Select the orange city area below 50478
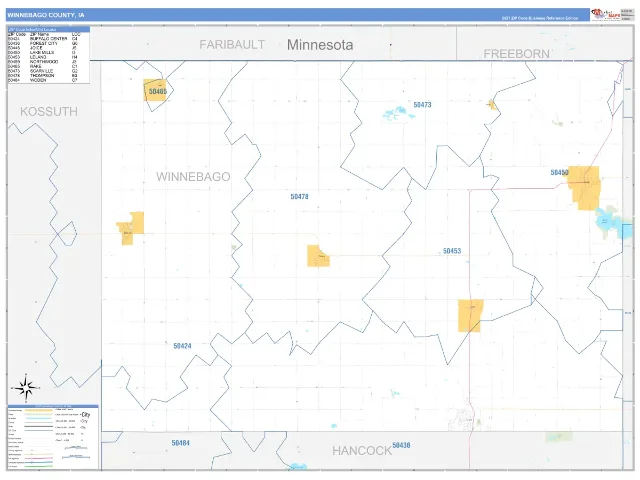 [318, 256]
